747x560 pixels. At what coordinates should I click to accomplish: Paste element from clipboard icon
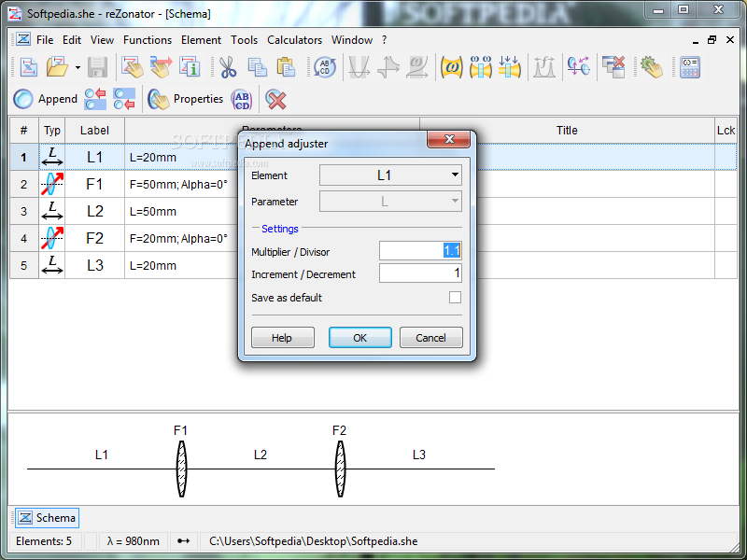(287, 67)
